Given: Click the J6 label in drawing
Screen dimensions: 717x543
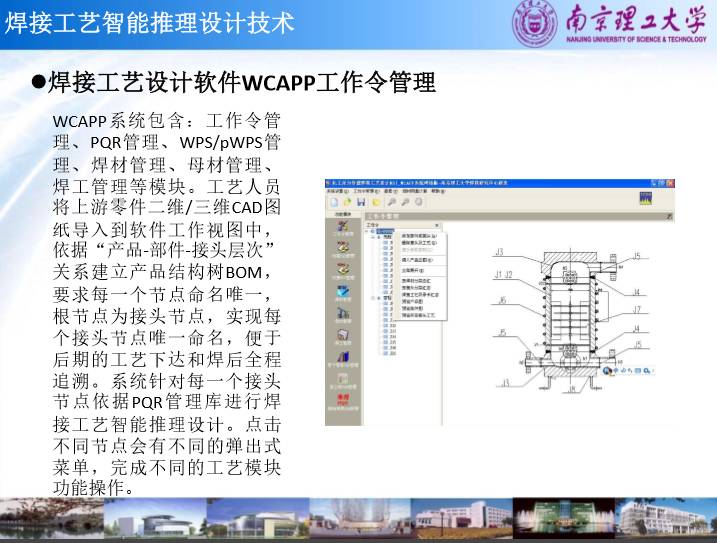Looking at the screenshot, I should pos(503,300).
